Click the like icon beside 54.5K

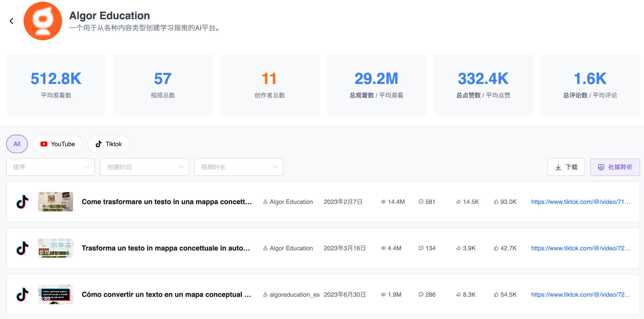[x=496, y=294]
